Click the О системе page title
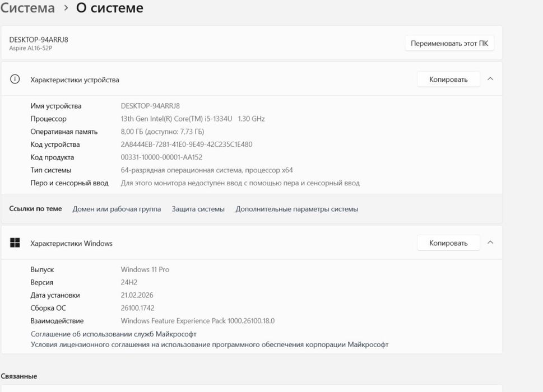543x392 pixels. (x=110, y=8)
